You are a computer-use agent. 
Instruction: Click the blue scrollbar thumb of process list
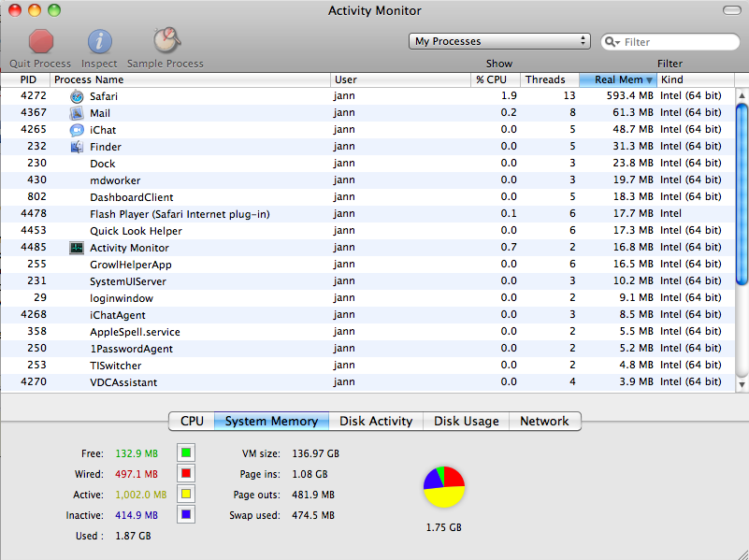click(742, 194)
